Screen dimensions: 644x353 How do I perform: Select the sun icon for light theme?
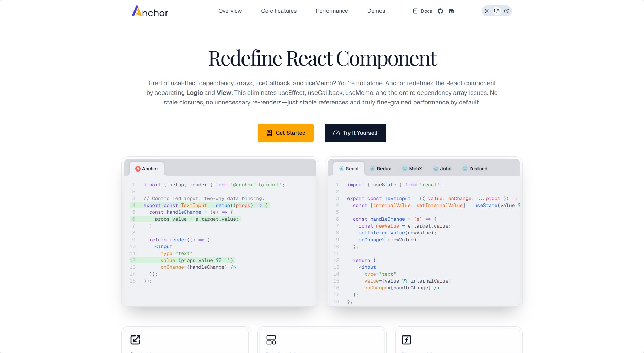(487, 11)
